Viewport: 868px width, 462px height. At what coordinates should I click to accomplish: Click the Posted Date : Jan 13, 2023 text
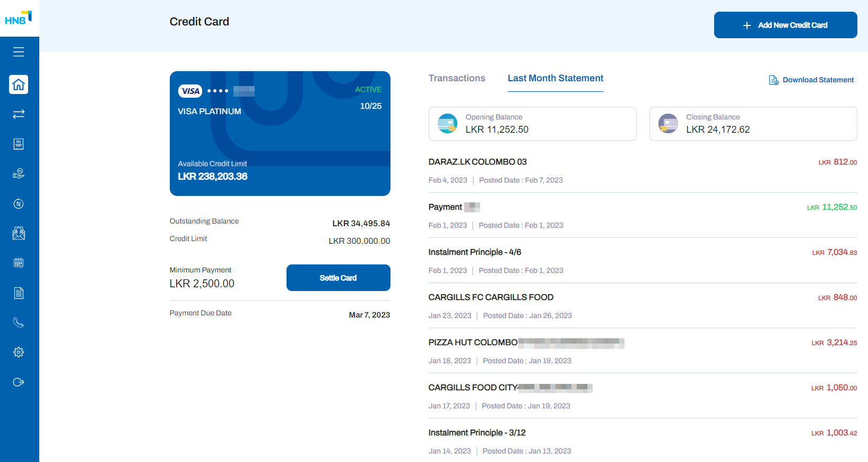click(x=527, y=451)
